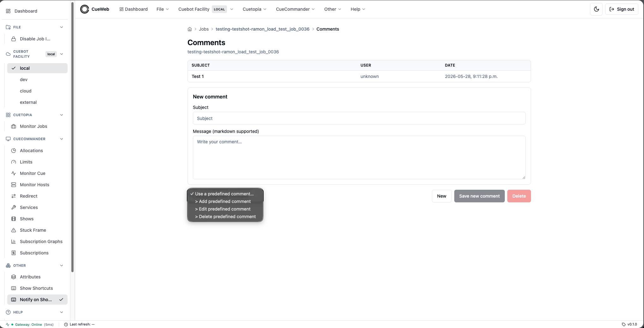The image size is (644, 328).
Task: Open the Help navbar menu
Action: 358,9
